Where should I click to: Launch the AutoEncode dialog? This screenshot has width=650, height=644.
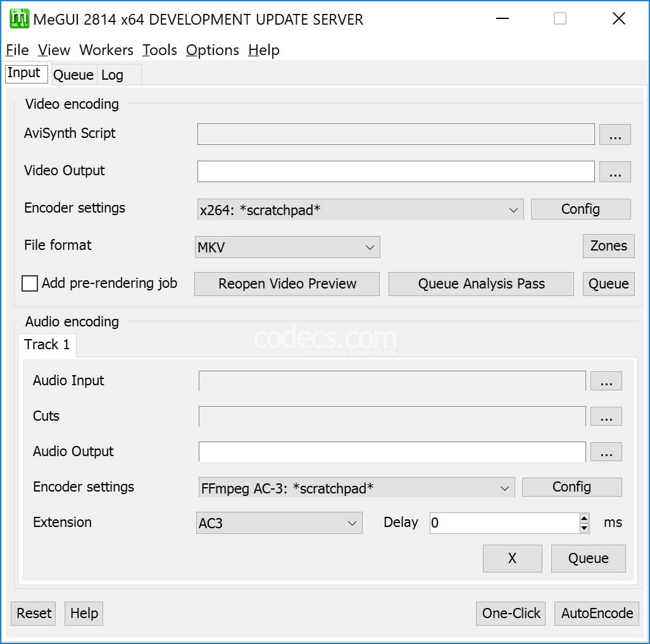click(x=597, y=614)
